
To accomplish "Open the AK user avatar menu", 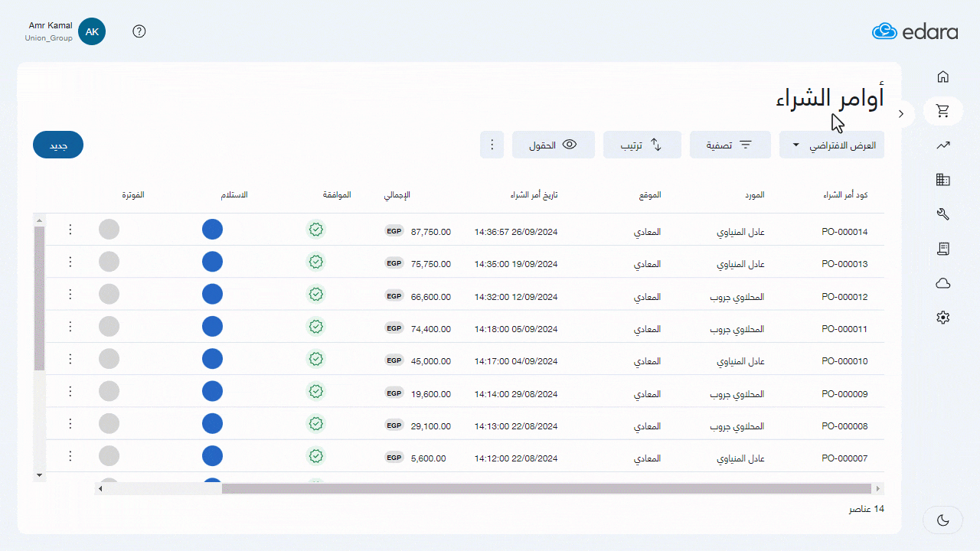I will [x=92, y=31].
